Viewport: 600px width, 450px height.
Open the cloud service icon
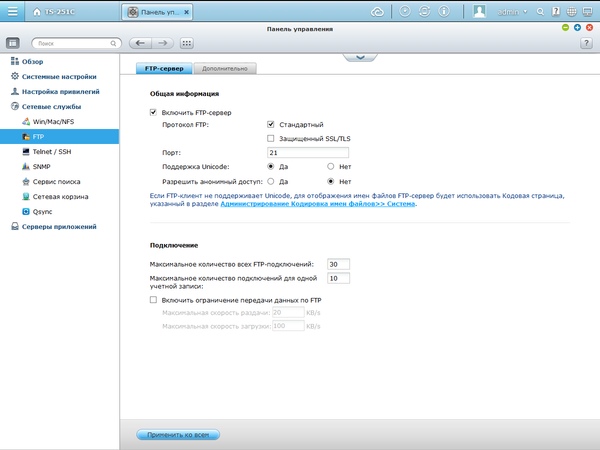click(377, 12)
